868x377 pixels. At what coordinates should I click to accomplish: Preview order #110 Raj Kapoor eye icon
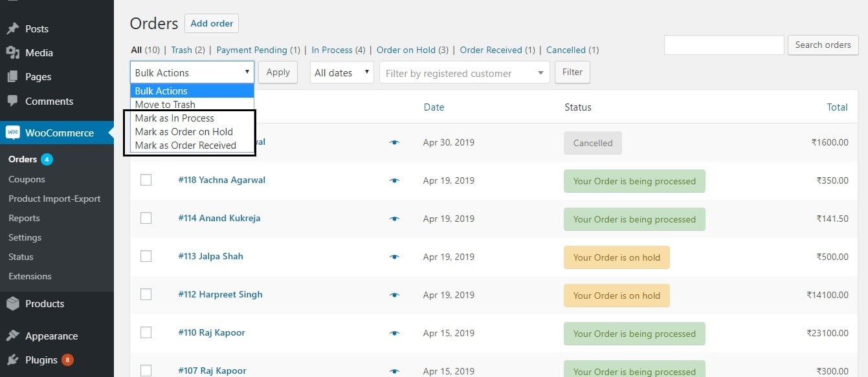394,334
